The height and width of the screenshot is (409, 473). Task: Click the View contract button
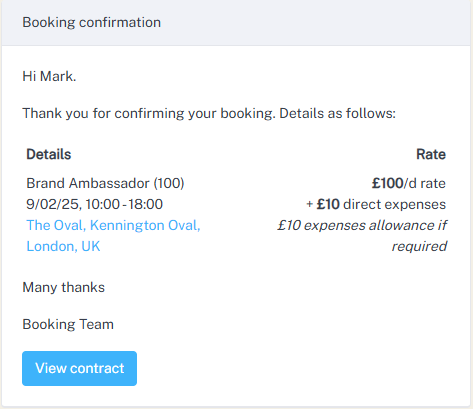[x=79, y=368]
